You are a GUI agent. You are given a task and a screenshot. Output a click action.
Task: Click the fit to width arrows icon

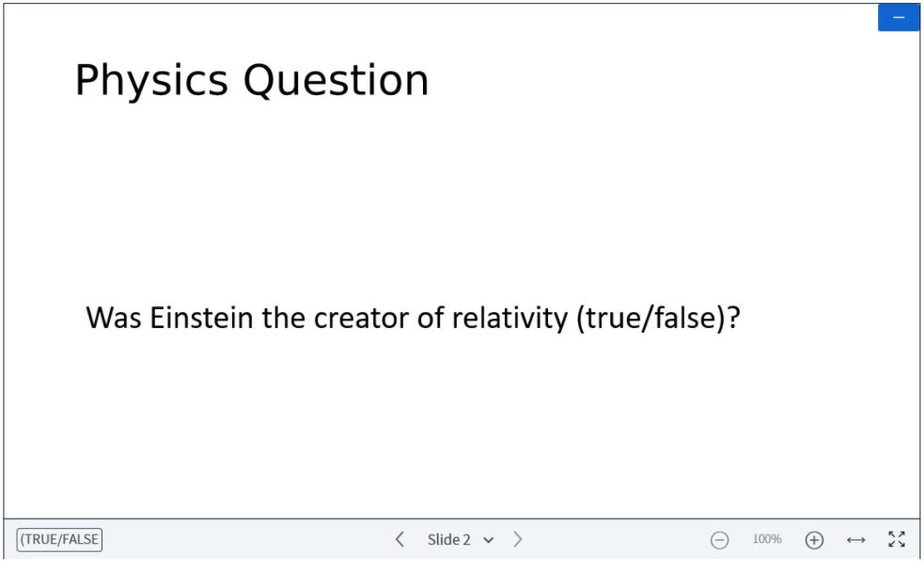[x=855, y=539]
